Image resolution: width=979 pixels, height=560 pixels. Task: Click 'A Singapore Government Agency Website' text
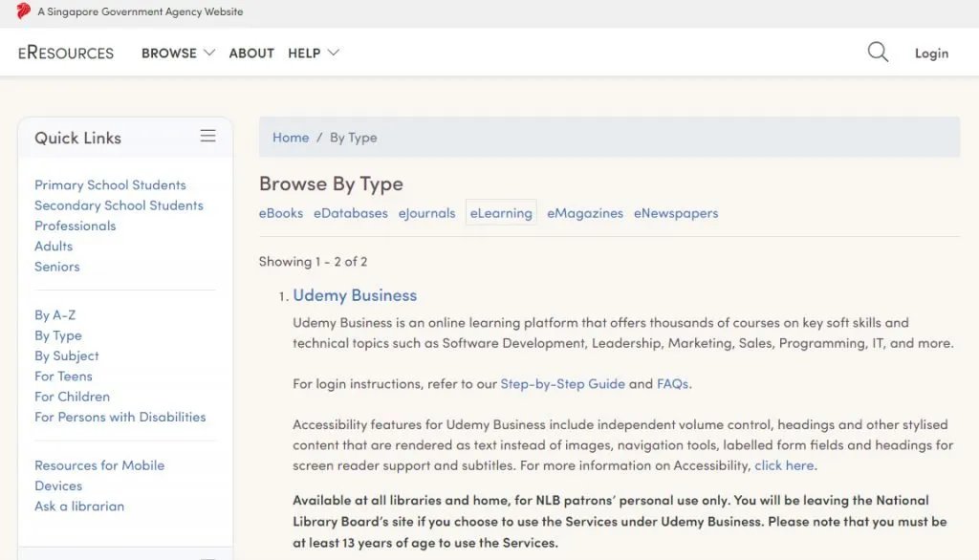pyautogui.click(x=141, y=11)
